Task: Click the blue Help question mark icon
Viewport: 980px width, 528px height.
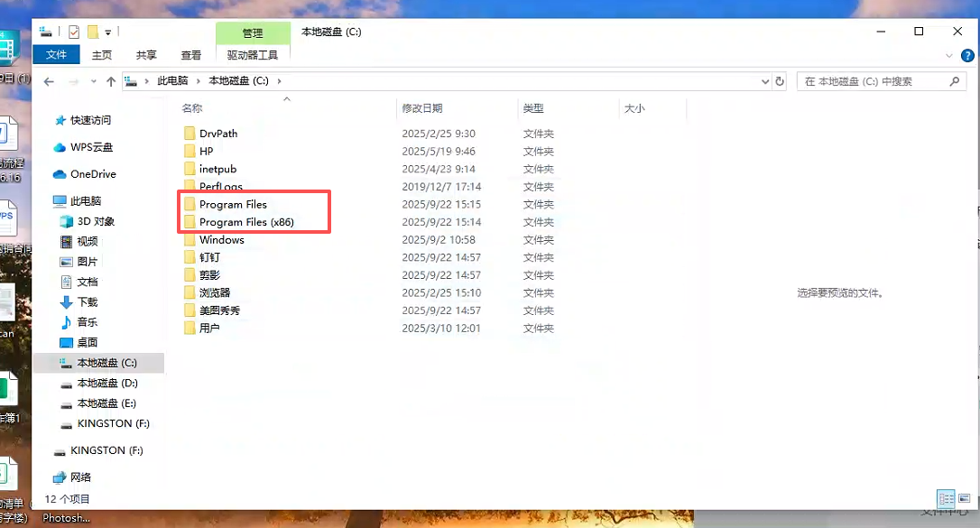Action: click(966, 55)
